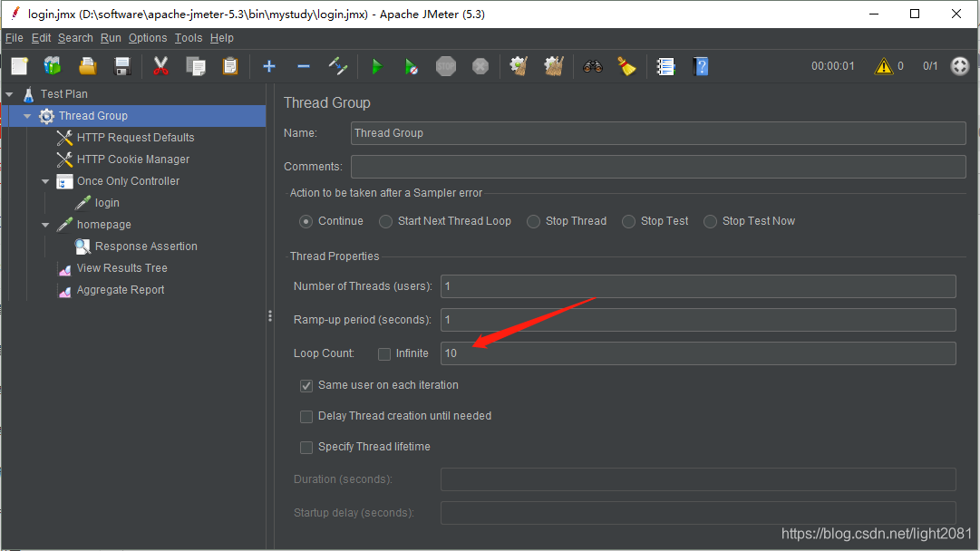Collapse all nodes with minus icon
Viewport: 980px width, 551px height.
303,66
